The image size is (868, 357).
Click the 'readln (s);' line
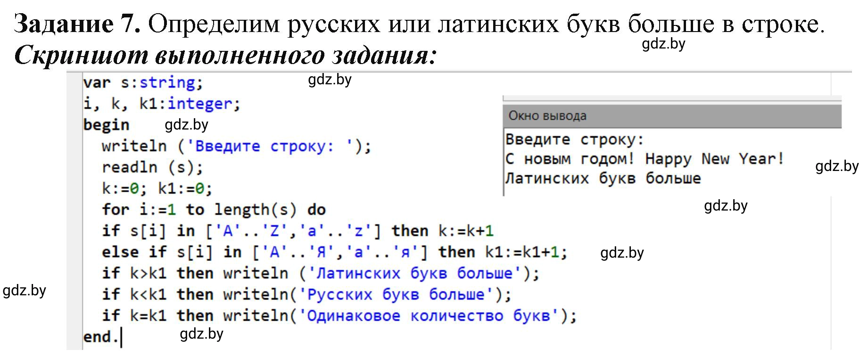pos(152,167)
